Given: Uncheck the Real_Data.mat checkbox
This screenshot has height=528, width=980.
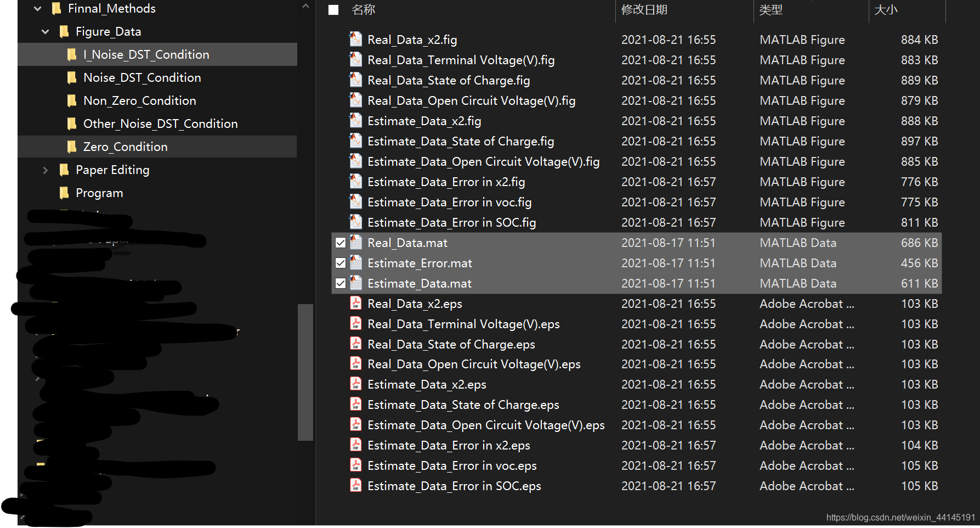Looking at the screenshot, I should click(x=341, y=243).
